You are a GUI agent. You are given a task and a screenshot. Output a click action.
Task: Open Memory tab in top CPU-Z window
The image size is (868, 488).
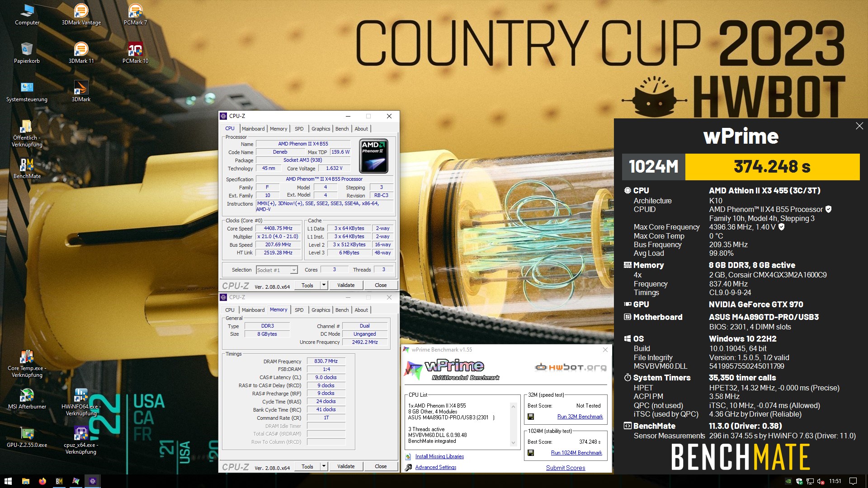[x=278, y=129]
